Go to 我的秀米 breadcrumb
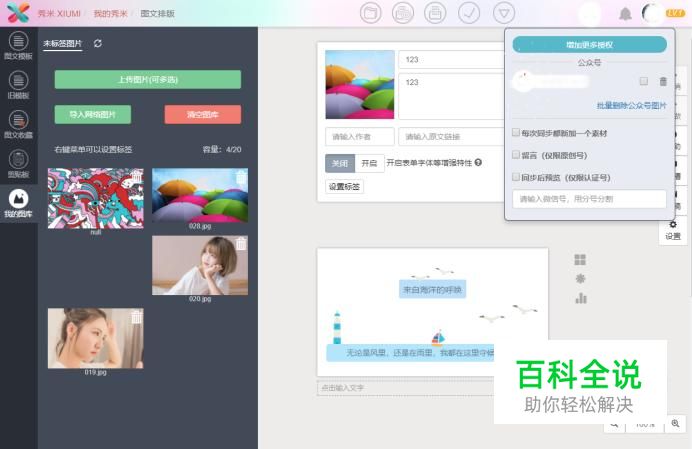This screenshot has width=692, height=449. [x=110, y=13]
